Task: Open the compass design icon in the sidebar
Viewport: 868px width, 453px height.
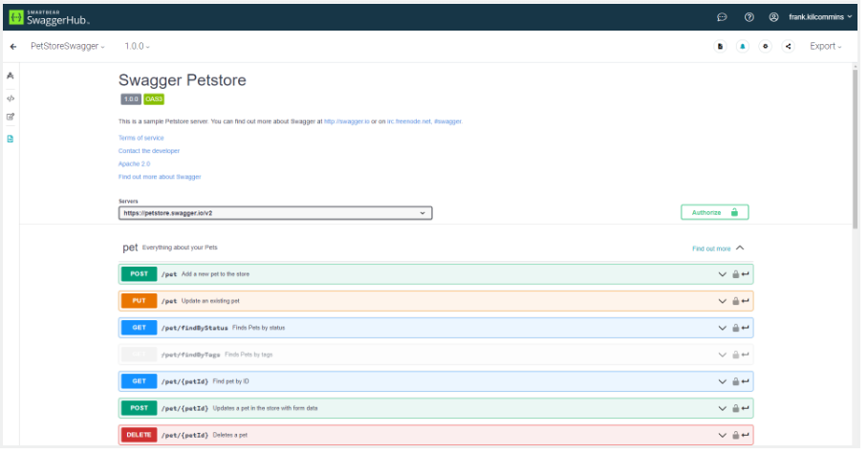Action: pos(11,76)
